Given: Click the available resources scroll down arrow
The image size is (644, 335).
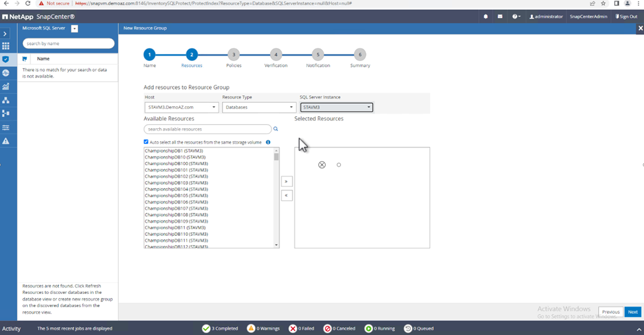Looking at the screenshot, I should 276,245.
